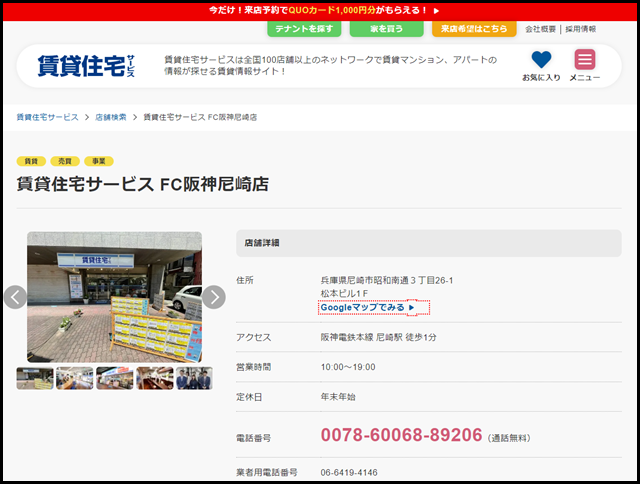Click the breadcrumb text 賃貸住宅サービス FC阪神尼崎店
640x484 pixels.
point(200,118)
